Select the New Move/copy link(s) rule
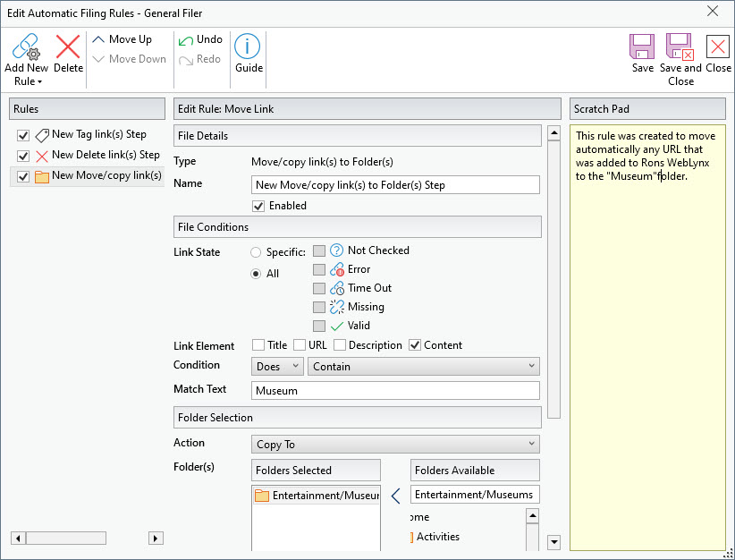Viewport: 735px width, 560px height. coord(106,175)
